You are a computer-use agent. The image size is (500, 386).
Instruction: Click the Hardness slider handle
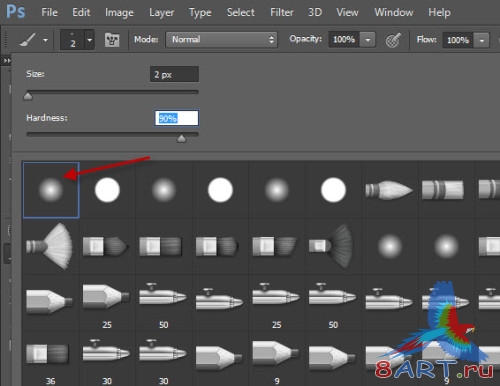coord(181,138)
